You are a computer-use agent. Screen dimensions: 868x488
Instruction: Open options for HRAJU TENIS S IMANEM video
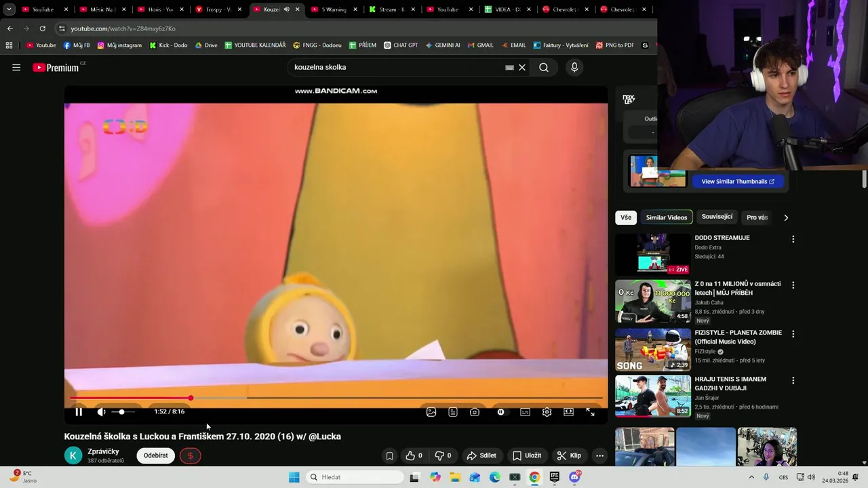click(793, 380)
